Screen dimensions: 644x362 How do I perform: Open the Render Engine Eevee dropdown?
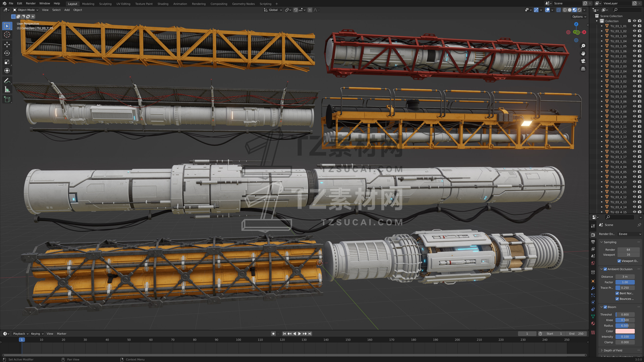click(x=629, y=234)
